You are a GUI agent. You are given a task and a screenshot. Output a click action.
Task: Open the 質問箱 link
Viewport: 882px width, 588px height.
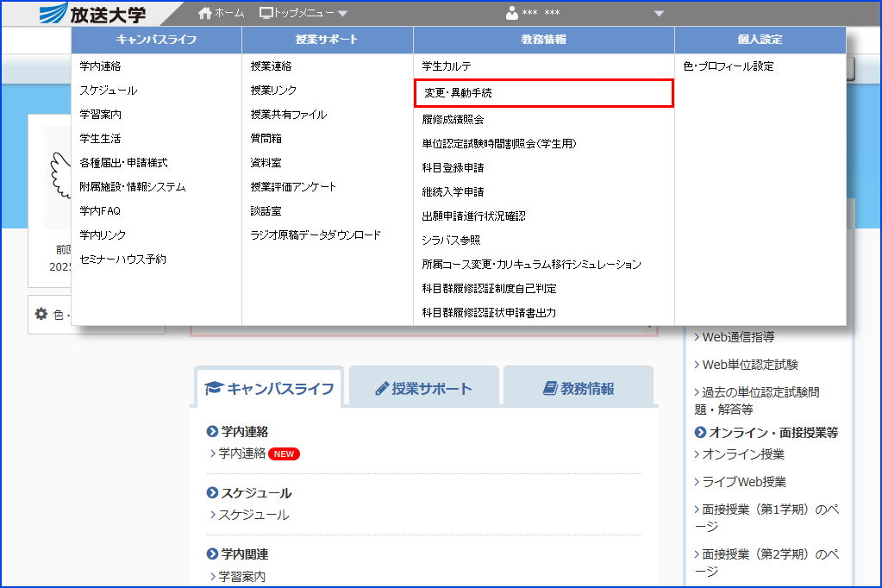[265, 137]
